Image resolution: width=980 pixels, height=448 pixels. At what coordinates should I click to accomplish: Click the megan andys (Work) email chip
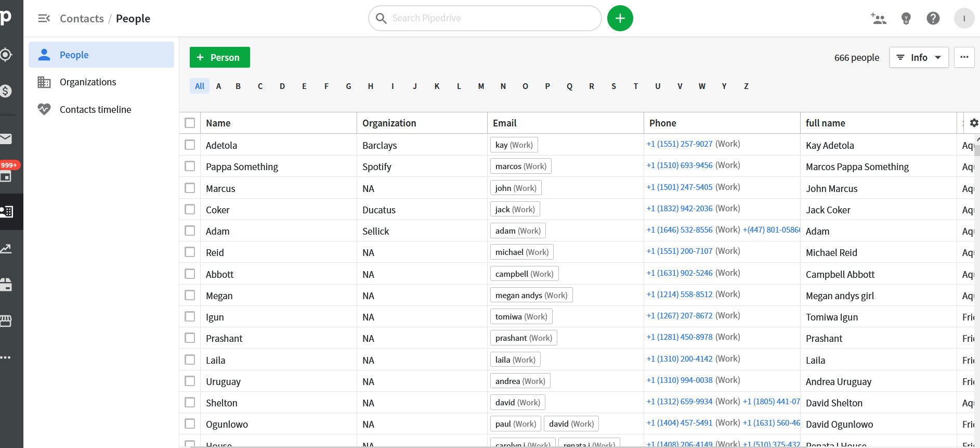coord(531,295)
